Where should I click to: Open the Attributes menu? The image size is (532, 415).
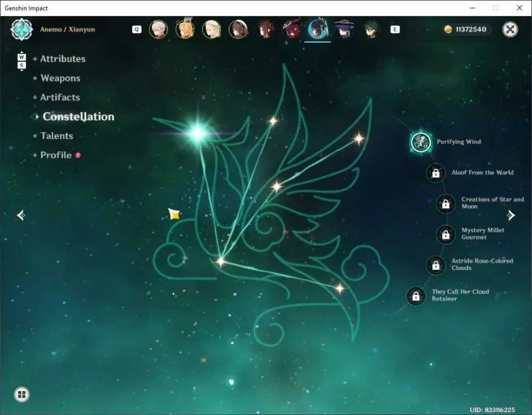click(63, 59)
